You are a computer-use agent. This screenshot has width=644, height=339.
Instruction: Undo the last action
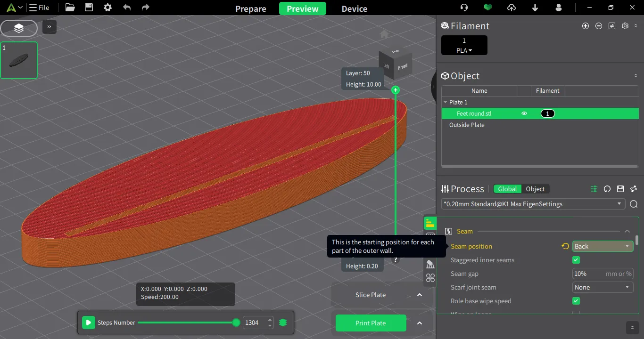[x=127, y=8]
